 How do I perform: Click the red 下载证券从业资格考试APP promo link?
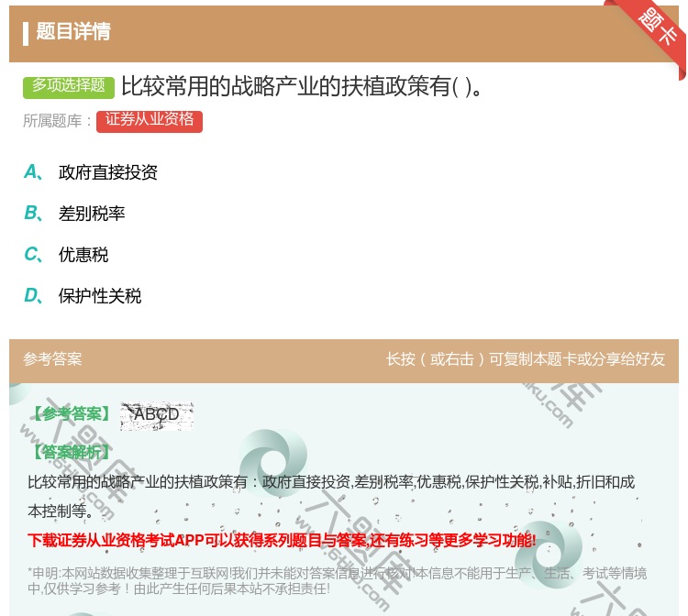click(282, 541)
